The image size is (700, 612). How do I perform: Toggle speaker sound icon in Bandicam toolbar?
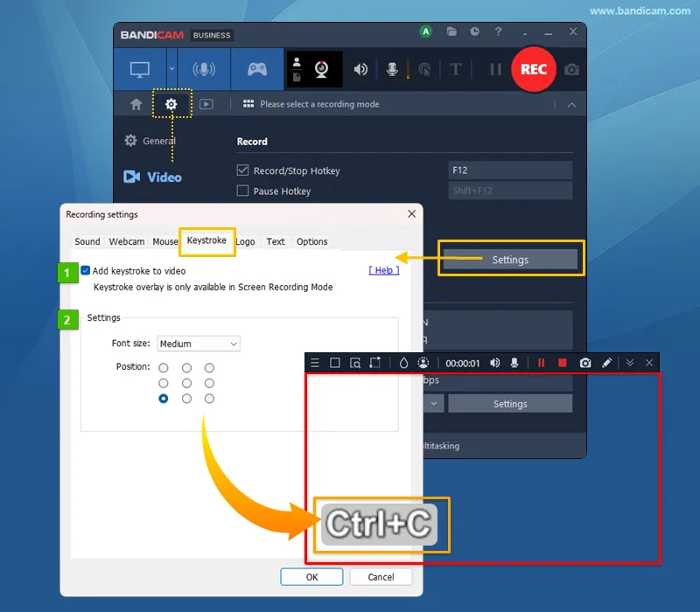pos(360,69)
